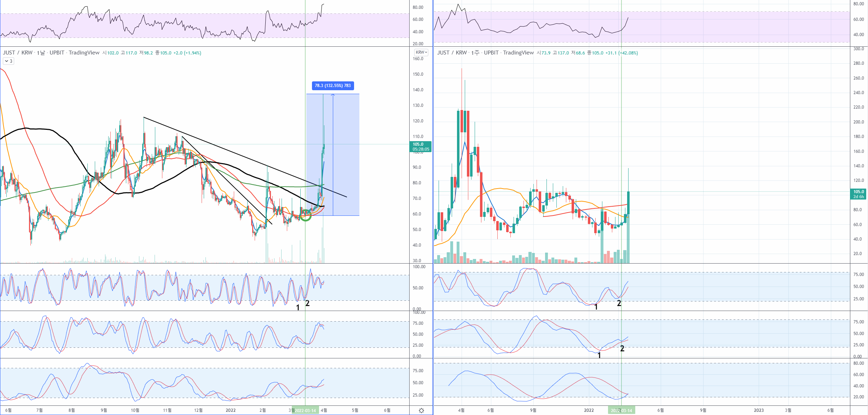Click the 2023 year label on weekly time axis

pyautogui.click(x=758, y=410)
